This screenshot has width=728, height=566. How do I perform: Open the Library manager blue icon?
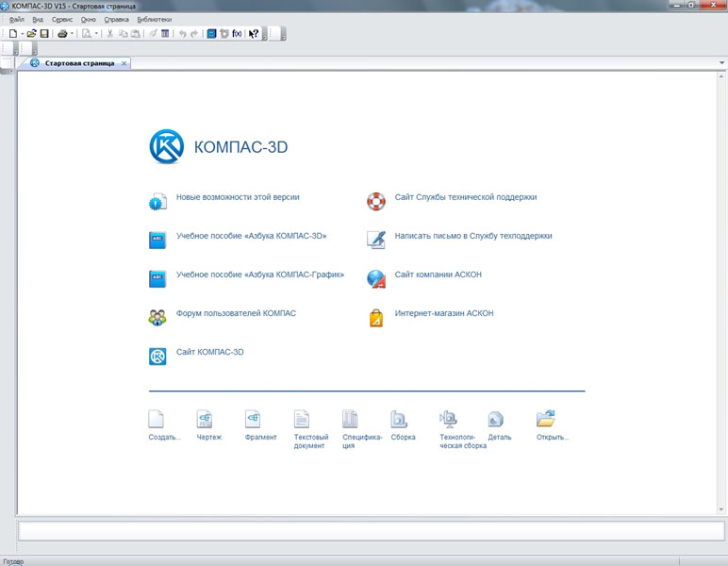tap(212, 33)
